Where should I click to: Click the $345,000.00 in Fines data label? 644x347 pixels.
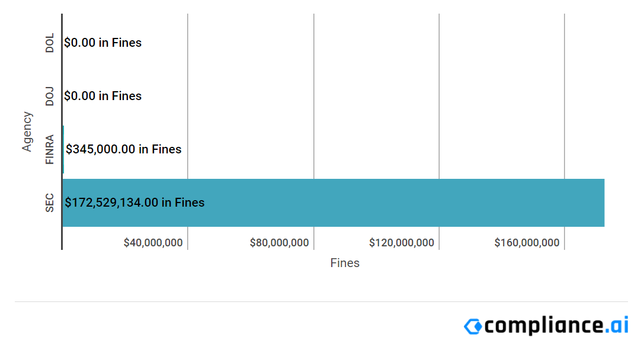pyautogui.click(x=123, y=149)
